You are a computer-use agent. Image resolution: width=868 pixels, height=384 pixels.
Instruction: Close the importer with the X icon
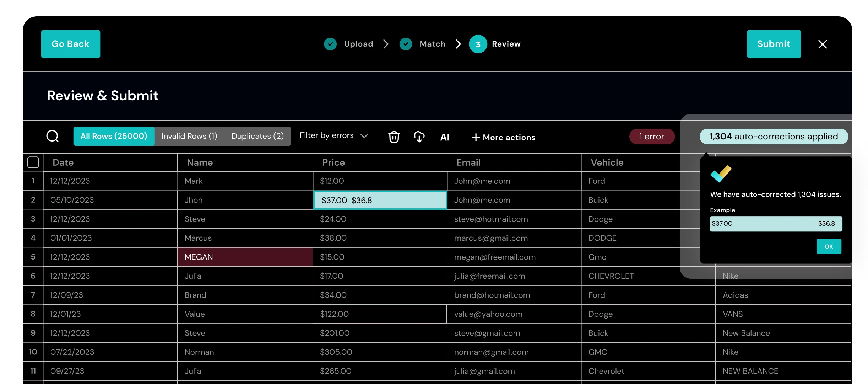pos(822,44)
